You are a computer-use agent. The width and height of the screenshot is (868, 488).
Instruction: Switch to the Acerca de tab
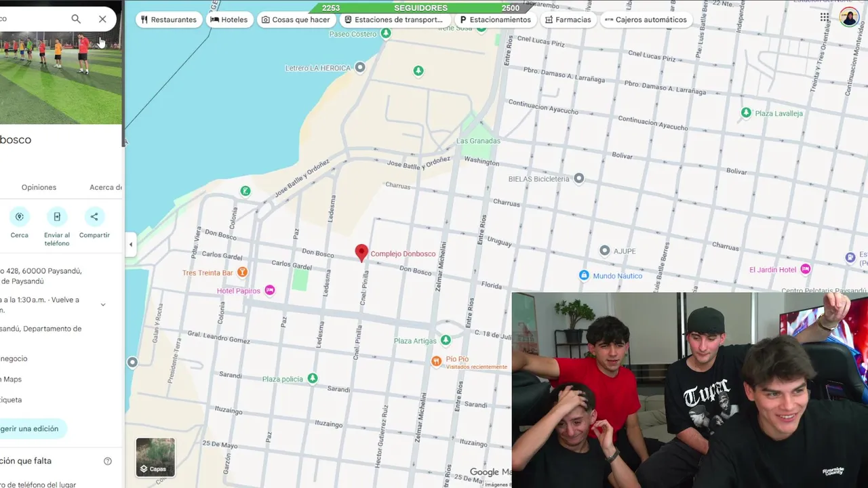click(106, 187)
